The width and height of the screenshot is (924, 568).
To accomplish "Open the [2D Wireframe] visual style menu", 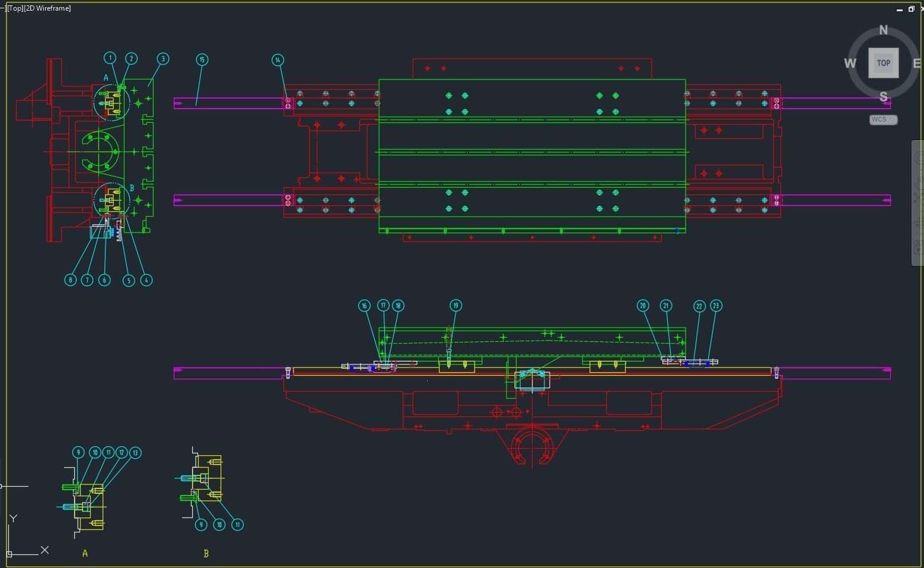I will (47, 8).
